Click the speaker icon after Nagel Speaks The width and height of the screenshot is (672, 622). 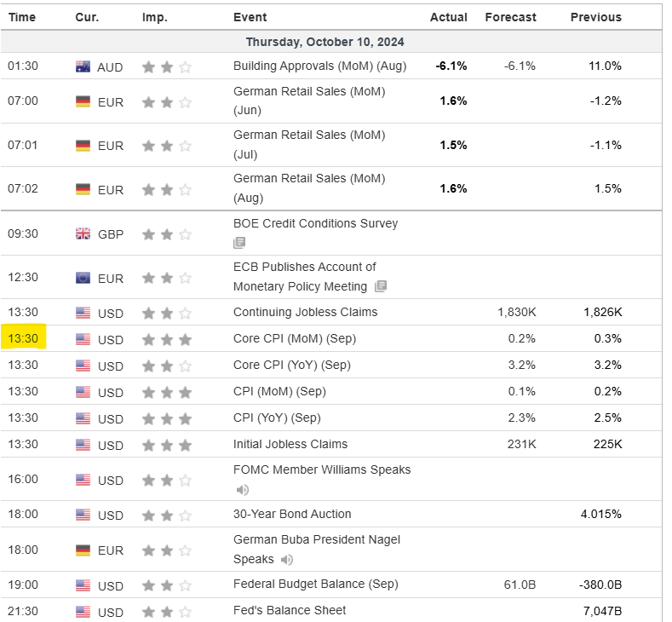(x=287, y=560)
